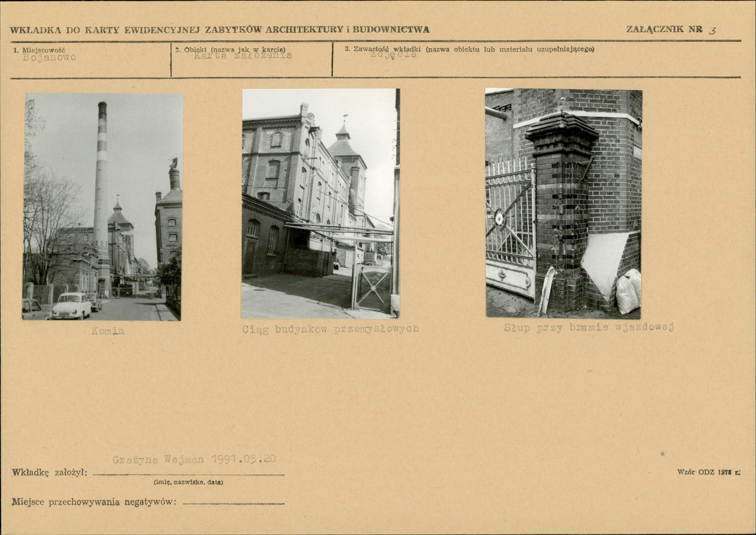This screenshot has height=535, width=756.
Task: Click the 'Zdjęcia' insert content field
Action: (x=393, y=54)
